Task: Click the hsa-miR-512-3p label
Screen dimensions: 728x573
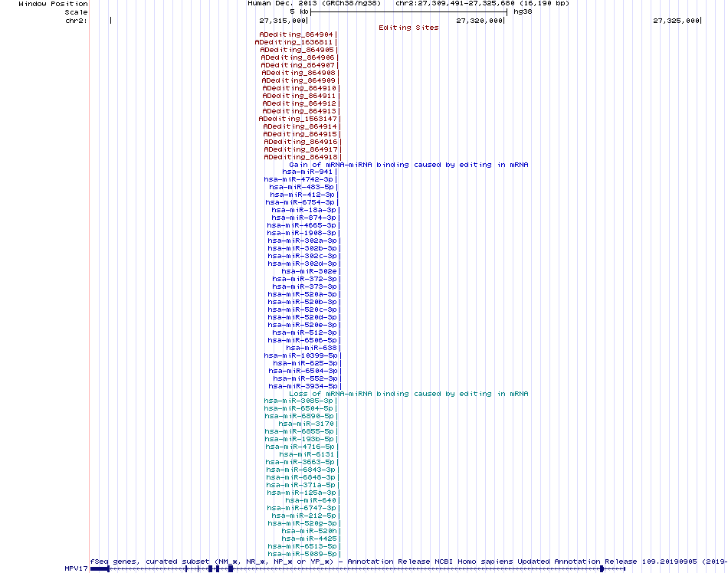Action: 304,332
